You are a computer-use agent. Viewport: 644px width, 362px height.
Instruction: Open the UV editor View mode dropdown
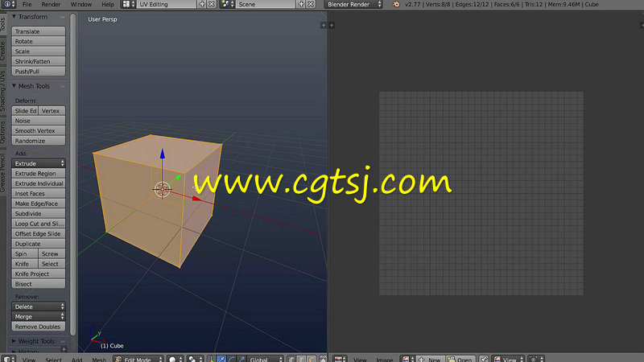tap(509, 359)
